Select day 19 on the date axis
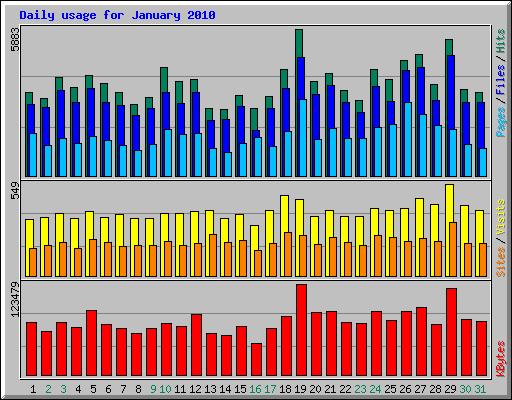The image size is (512, 400). point(300,389)
